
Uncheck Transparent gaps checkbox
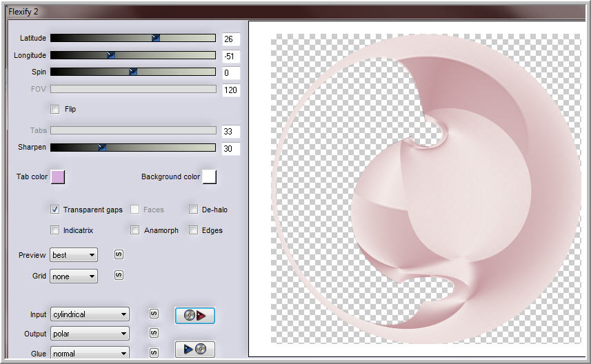click(x=55, y=210)
